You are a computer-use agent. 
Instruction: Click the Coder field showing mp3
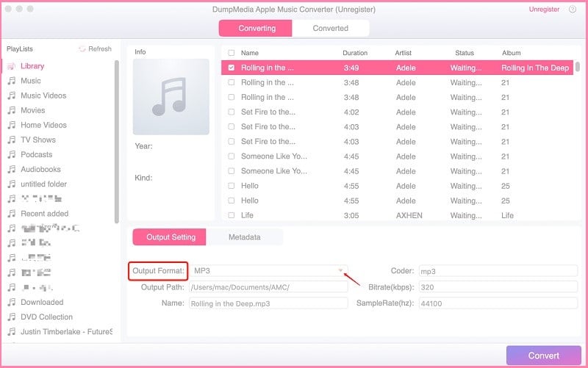click(498, 271)
